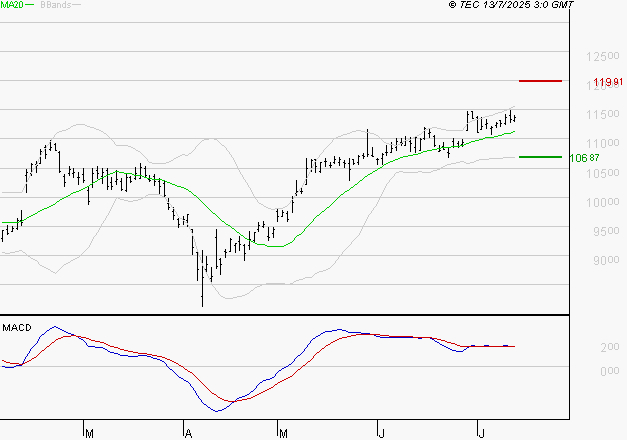Click the A month label
627x440 pixels.
coord(188,434)
